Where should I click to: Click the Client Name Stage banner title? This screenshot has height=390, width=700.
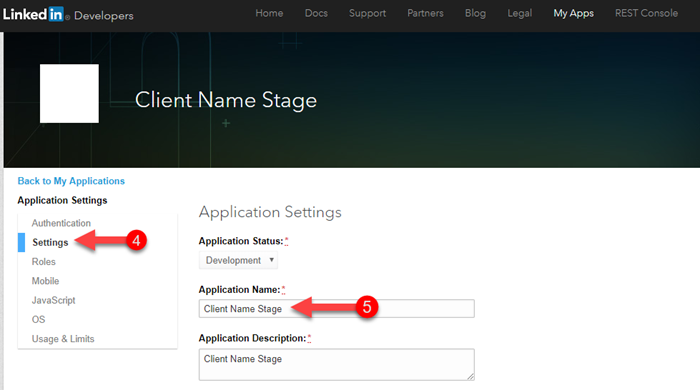(x=226, y=100)
